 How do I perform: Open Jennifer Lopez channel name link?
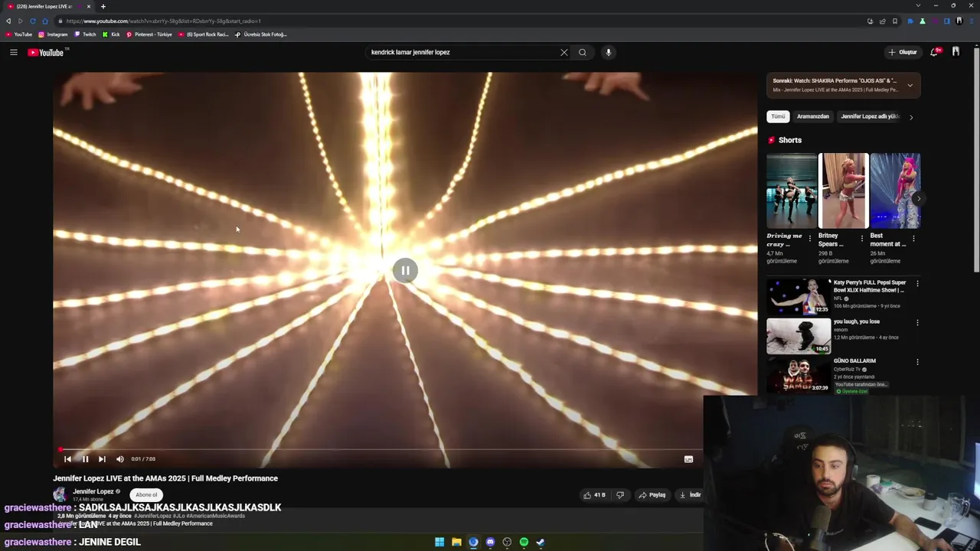click(93, 491)
